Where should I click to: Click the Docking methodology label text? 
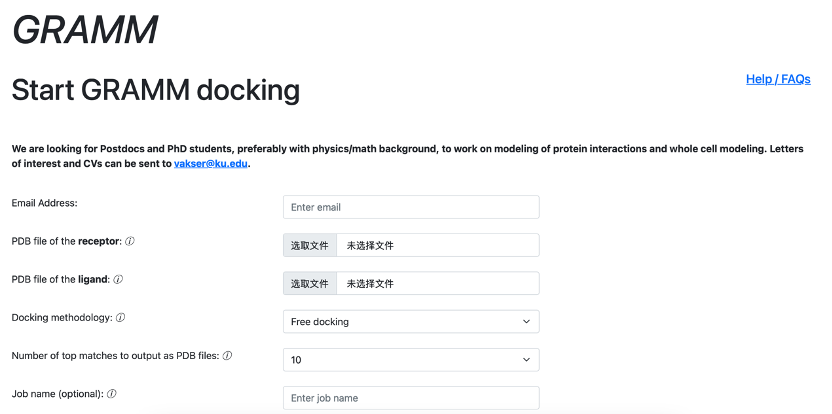[x=61, y=318]
